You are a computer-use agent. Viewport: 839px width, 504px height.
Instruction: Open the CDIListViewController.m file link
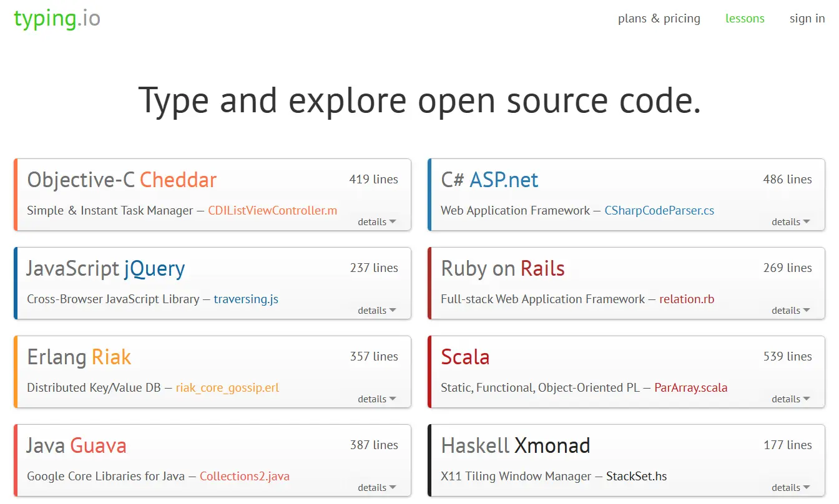(272, 211)
